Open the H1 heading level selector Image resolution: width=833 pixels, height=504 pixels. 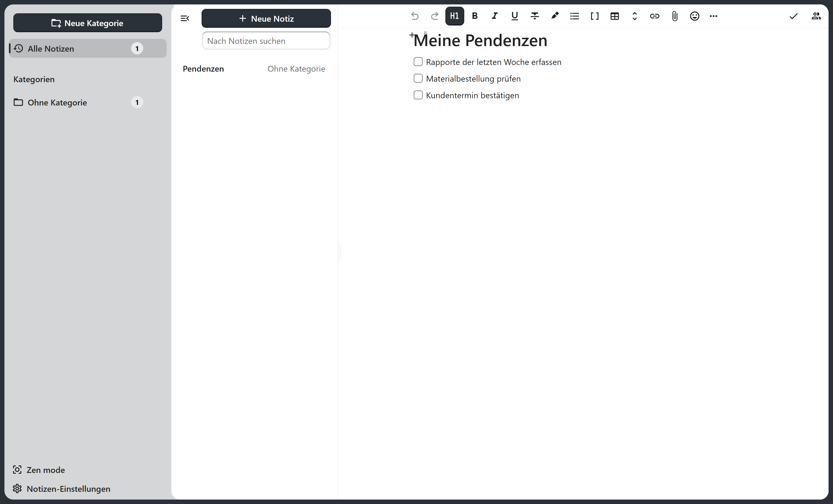tap(455, 16)
